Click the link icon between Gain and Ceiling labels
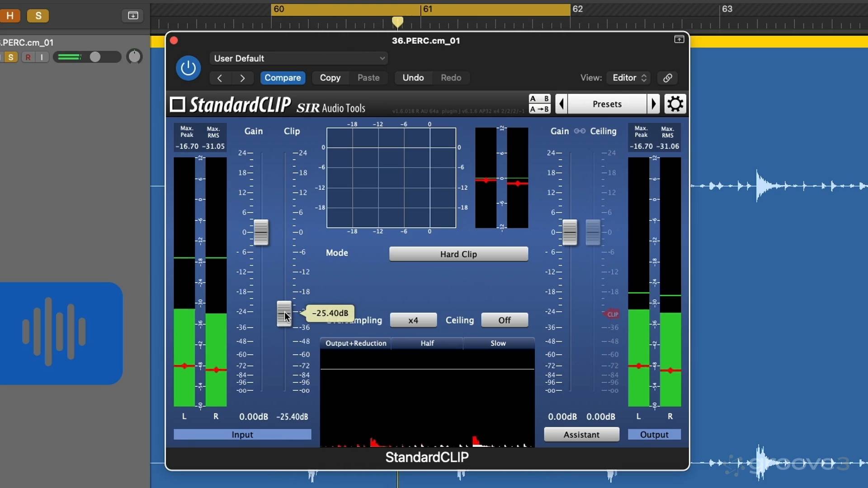 (580, 131)
